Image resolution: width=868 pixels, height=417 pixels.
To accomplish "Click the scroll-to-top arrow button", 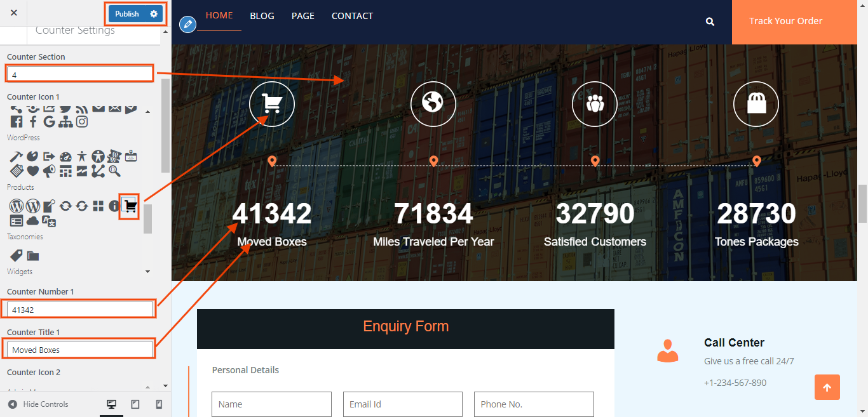I will [x=827, y=387].
